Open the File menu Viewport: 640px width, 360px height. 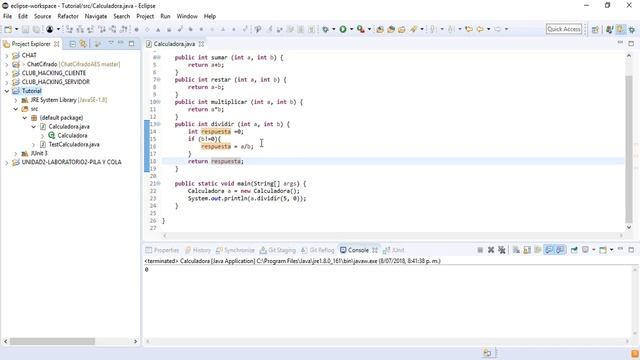tap(8, 16)
